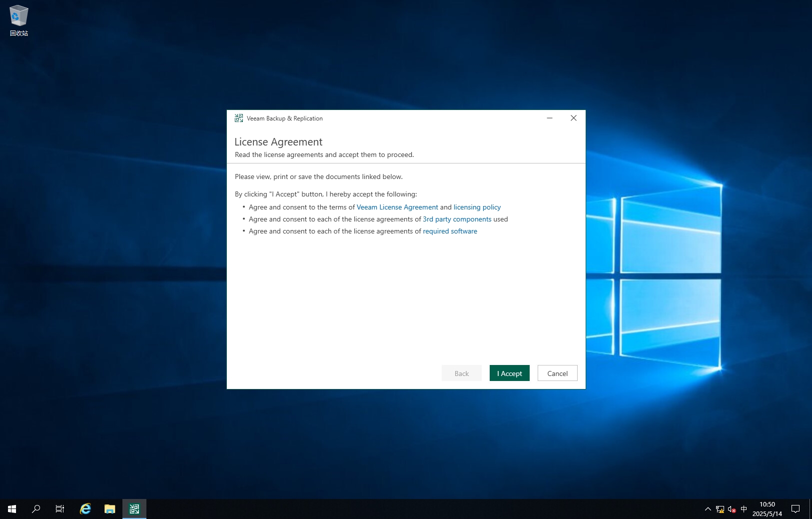Select Veeam installer in taskbar
Screen dimensions: 812x519
pos(134,509)
